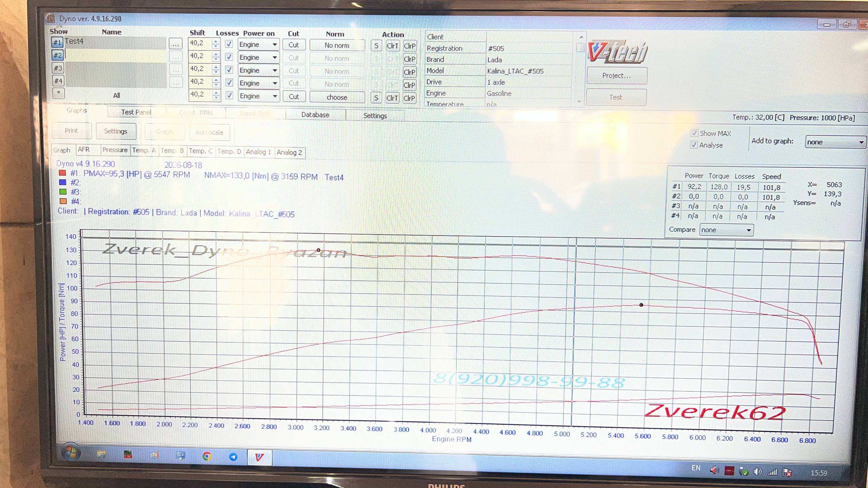Click the EN language indicator
The width and height of the screenshot is (868, 488).
tap(696, 468)
